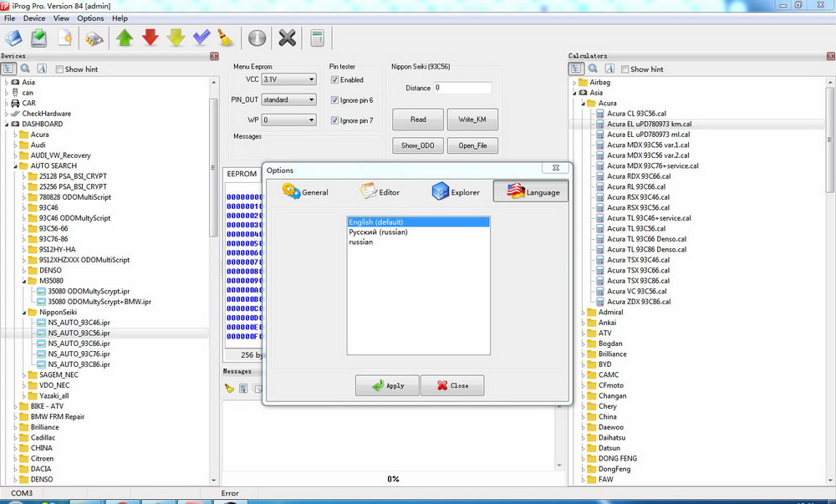Open the PIN_OUT standard dropdown
The width and height of the screenshot is (836, 504).
click(289, 99)
